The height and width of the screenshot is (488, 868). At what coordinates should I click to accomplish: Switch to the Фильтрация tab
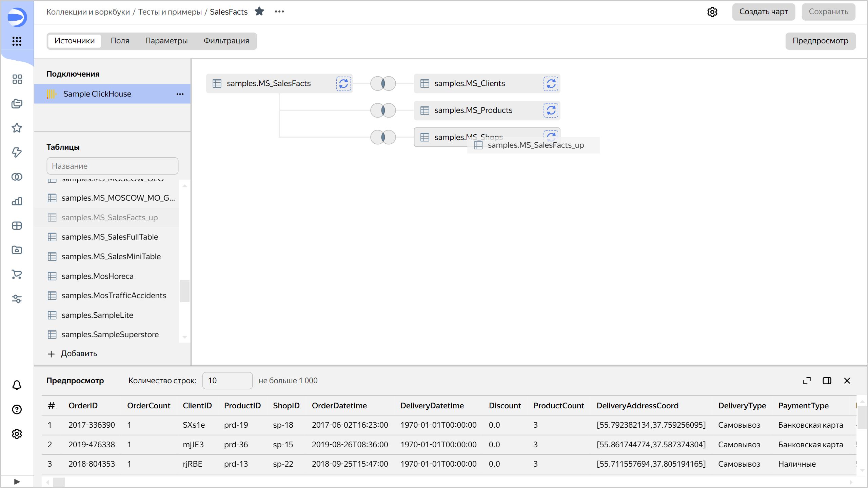pos(226,41)
